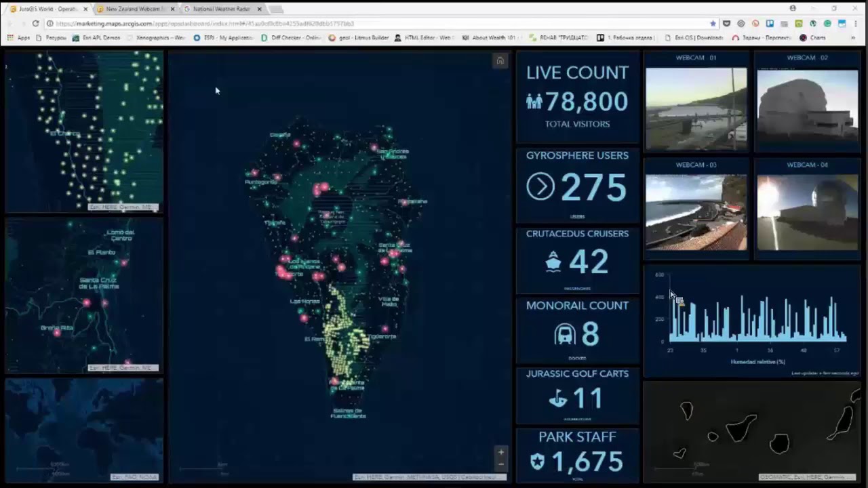Viewport: 868px width, 488px height.
Task: Click the total visitors people icon
Action: pos(534,102)
